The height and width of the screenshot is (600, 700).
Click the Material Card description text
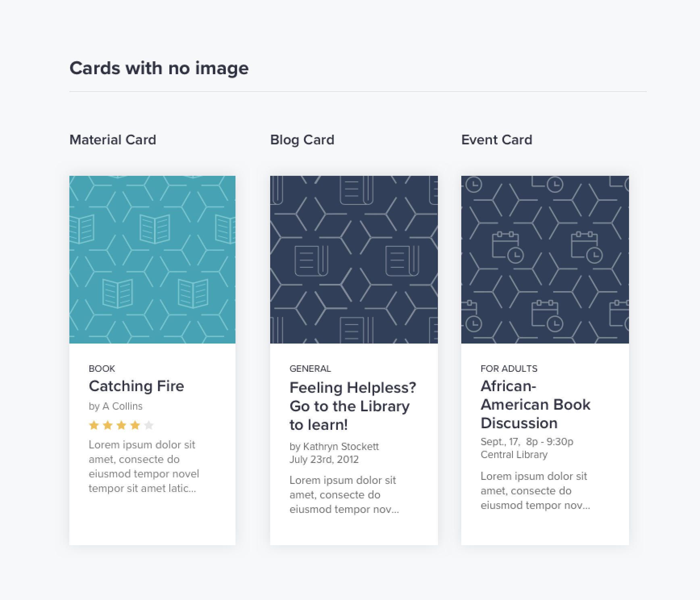(x=144, y=467)
